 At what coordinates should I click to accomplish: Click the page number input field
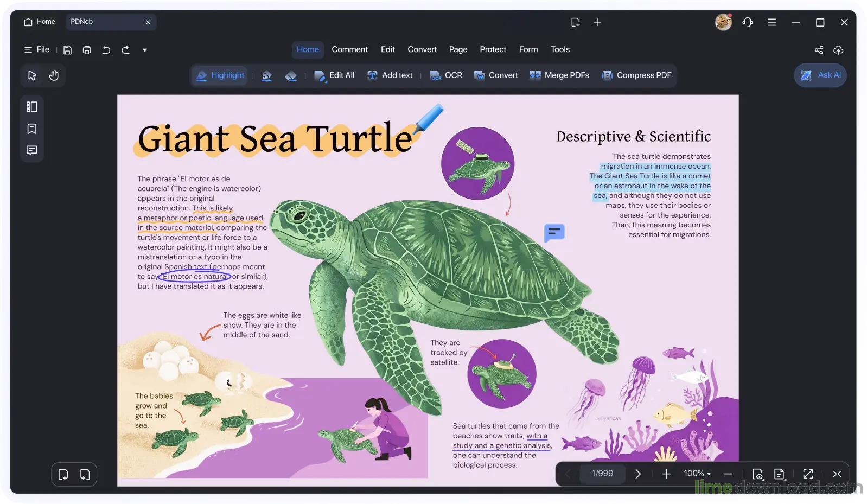click(602, 474)
